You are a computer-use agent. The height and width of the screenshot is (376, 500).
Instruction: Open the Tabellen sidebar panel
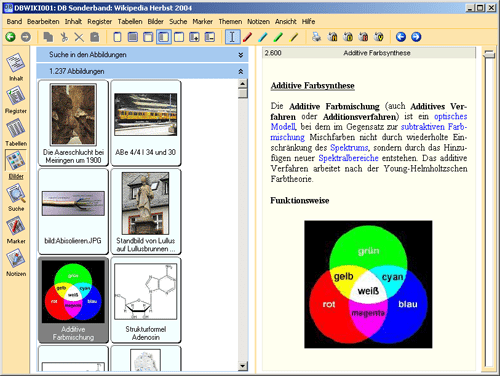(x=16, y=132)
